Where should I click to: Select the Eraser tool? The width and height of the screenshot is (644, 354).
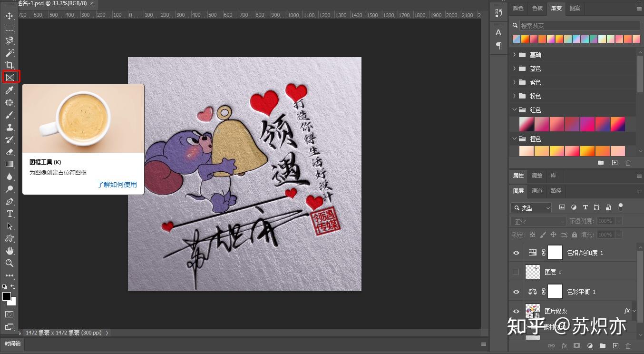pyautogui.click(x=10, y=152)
